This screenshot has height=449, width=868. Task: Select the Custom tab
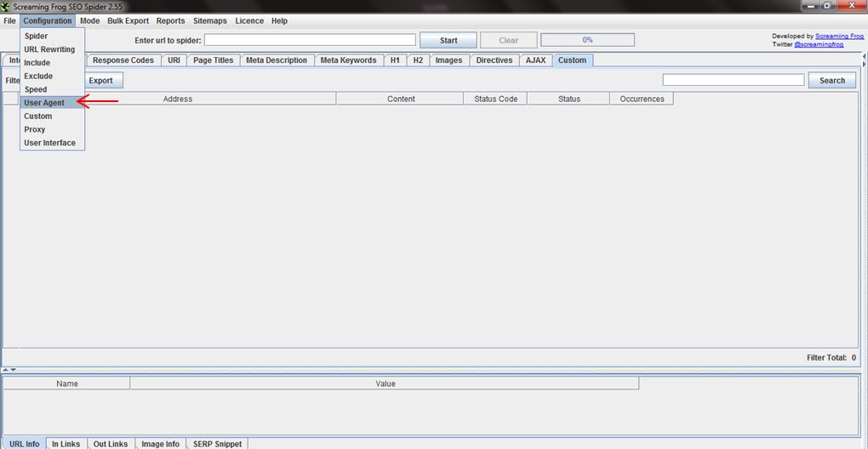(573, 60)
